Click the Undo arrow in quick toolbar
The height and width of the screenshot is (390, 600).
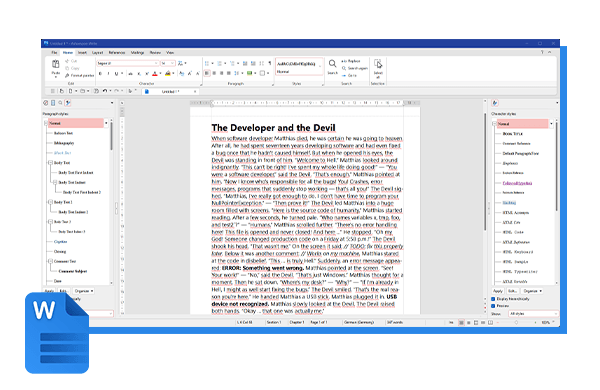pos(104,91)
